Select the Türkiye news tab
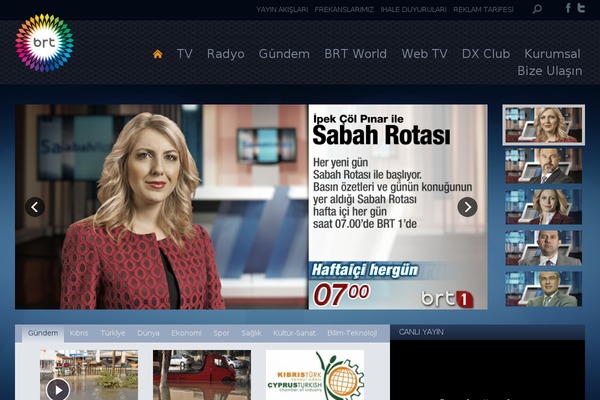Screen dimensions: 600x400 (x=113, y=333)
